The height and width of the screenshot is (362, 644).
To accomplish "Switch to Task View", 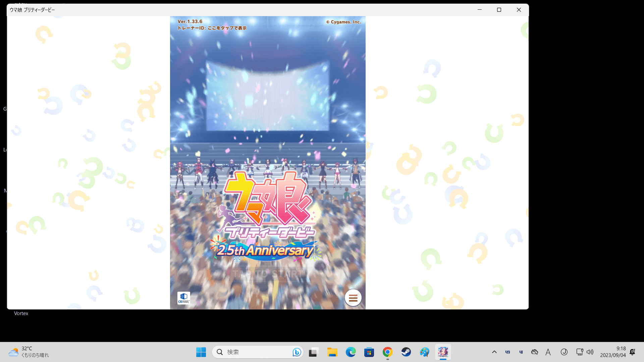I will [313, 352].
